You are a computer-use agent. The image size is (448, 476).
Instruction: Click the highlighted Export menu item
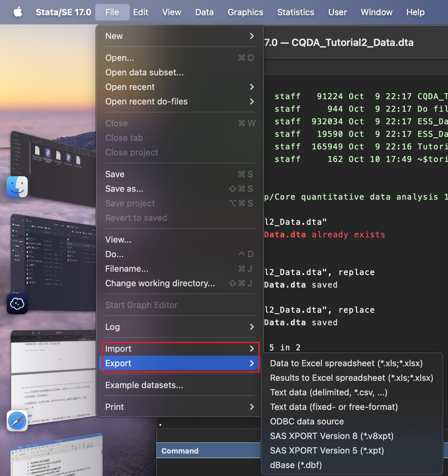click(x=180, y=363)
